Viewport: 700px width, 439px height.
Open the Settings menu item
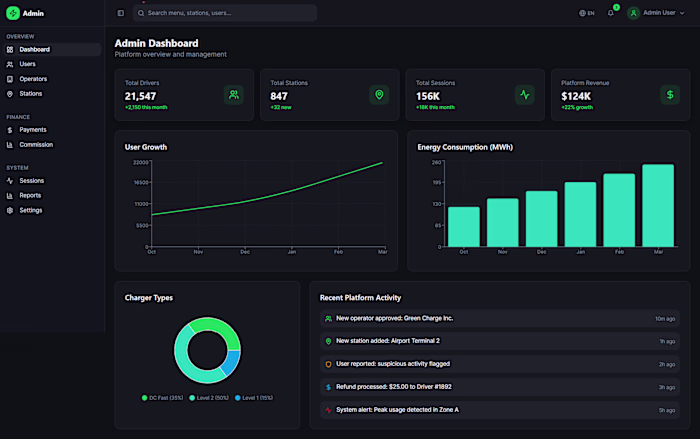pos(53,210)
